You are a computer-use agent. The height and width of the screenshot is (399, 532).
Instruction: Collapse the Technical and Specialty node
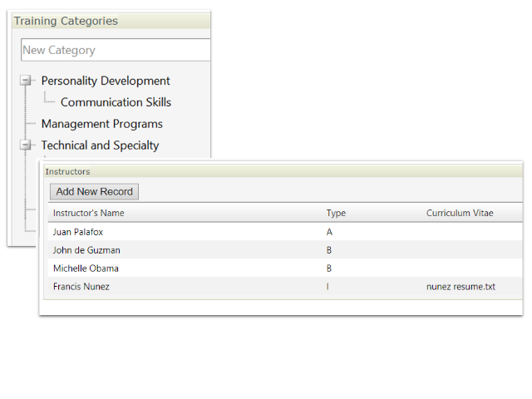pyautogui.click(x=25, y=145)
